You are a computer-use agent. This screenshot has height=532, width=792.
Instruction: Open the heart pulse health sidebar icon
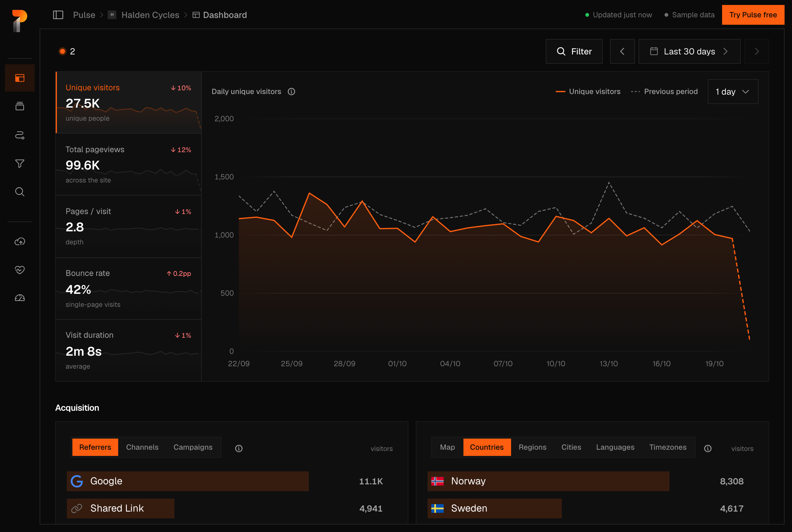pos(20,270)
